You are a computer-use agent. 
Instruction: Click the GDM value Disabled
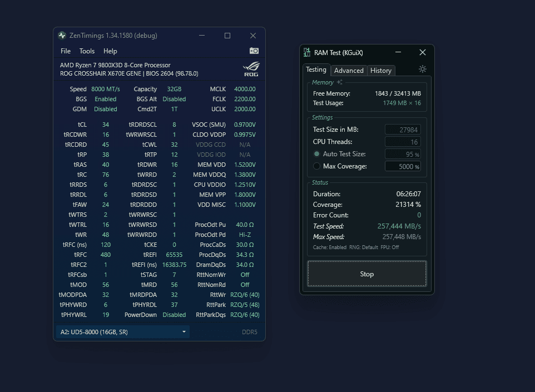106,109
